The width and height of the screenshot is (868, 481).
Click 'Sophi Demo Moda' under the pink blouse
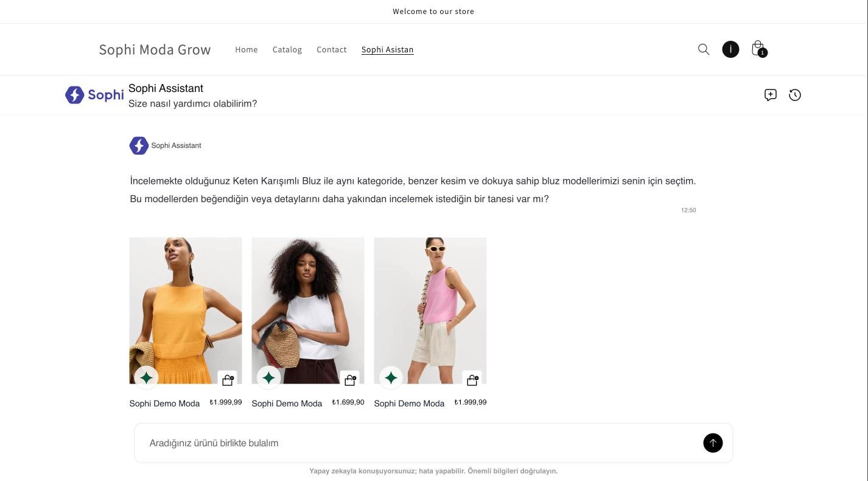(409, 404)
